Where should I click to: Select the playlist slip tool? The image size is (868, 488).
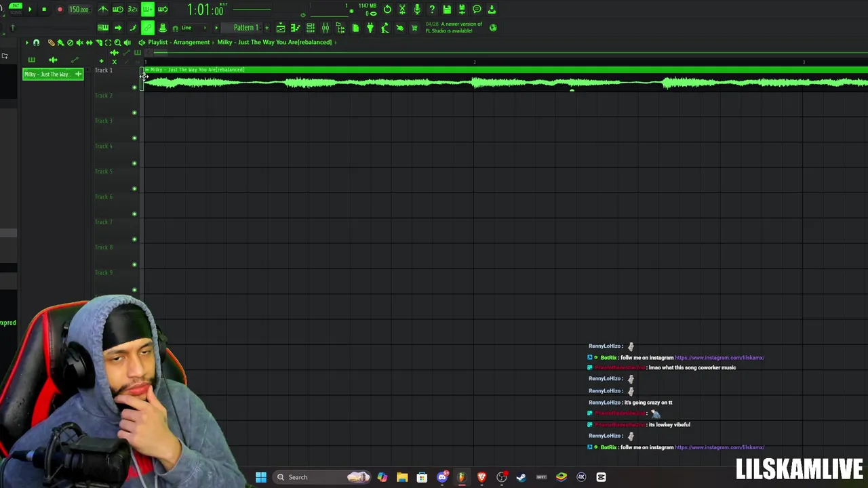[89, 42]
